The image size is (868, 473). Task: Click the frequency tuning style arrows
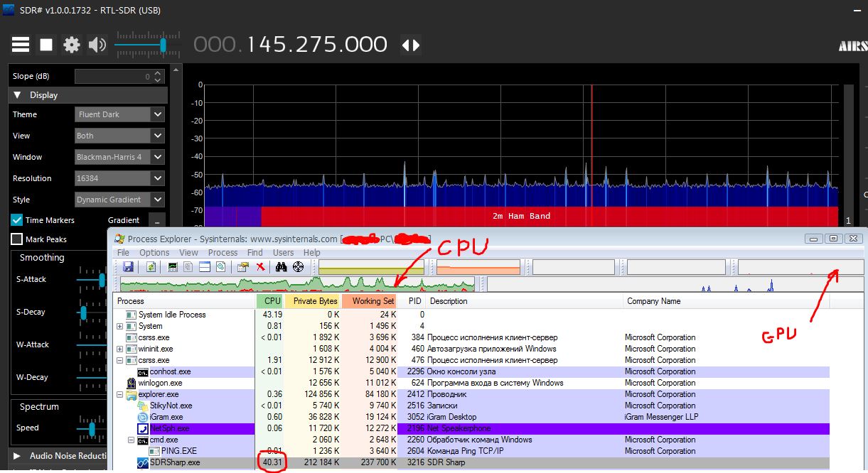click(411, 45)
